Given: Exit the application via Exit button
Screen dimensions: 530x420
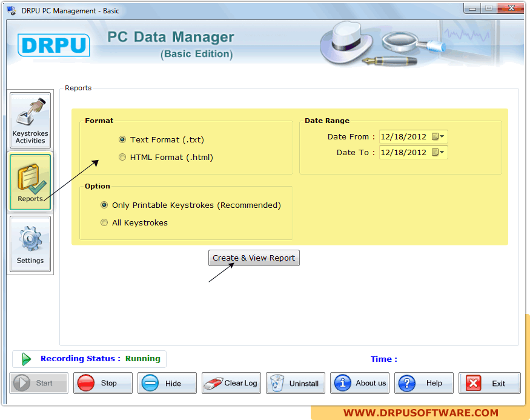Looking at the screenshot, I should [x=489, y=383].
